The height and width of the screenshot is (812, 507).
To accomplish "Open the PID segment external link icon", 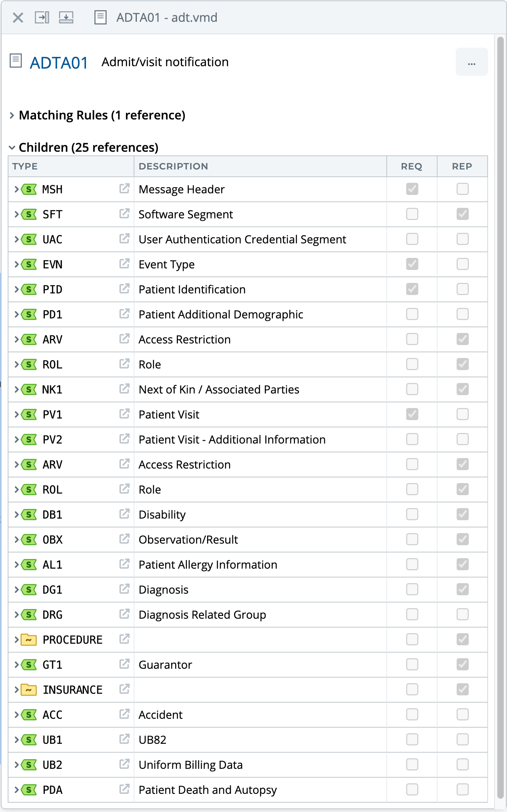I will point(124,289).
